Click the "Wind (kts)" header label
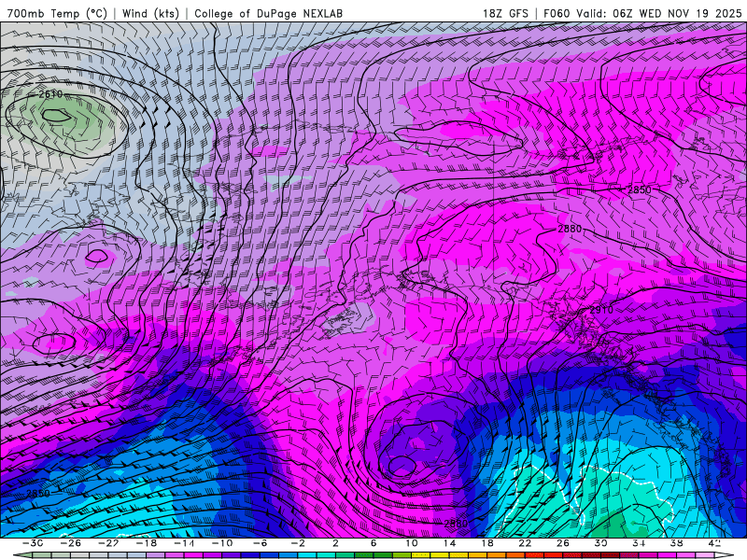This screenshot has height=560, width=747. point(150,13)
